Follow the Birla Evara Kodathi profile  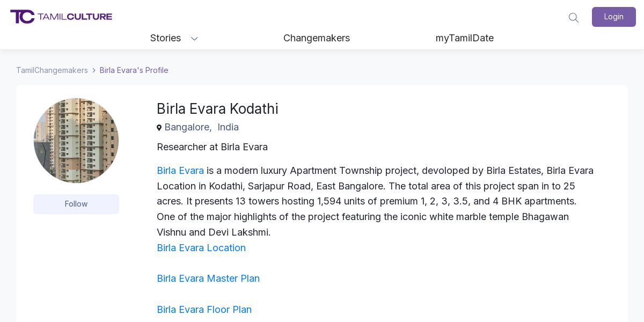(x=76, y=204)
